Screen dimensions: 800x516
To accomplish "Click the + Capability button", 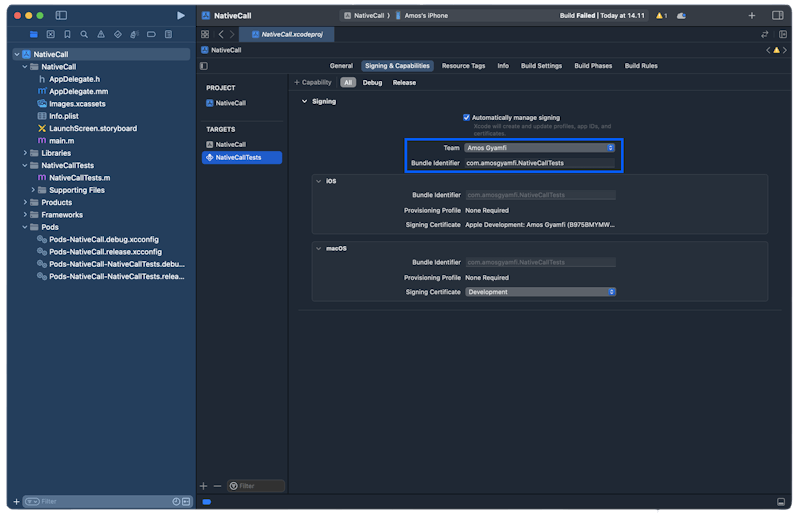I will [313, 83].
